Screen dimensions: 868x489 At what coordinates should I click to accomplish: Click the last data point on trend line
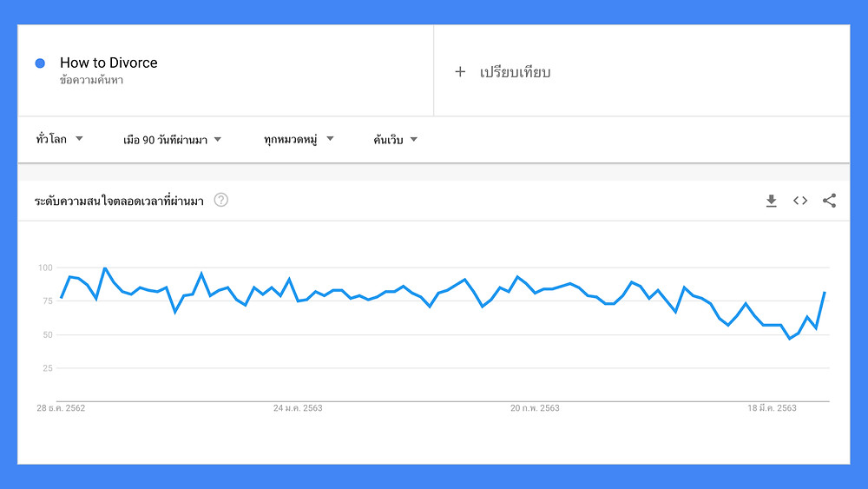click(825, 292)
